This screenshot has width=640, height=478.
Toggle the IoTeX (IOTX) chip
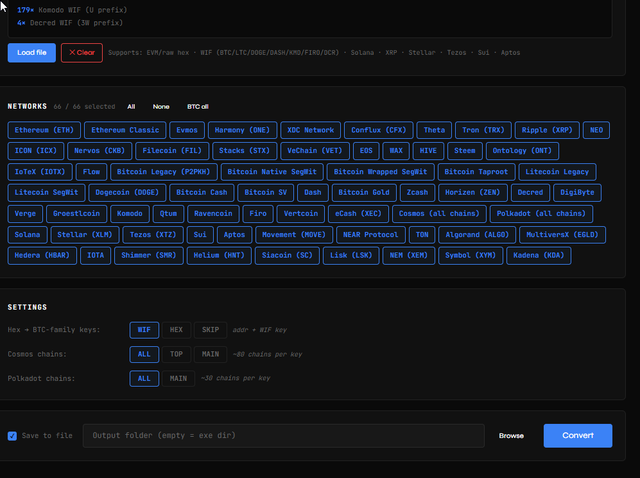pyautogui.click(x=40, y=172)
